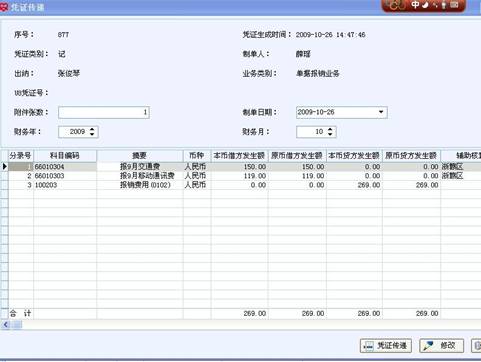Click the moon icon in the input method bar
Image resolution: width=481 pixels, height=362 pixels.
[x=425, y=5]
